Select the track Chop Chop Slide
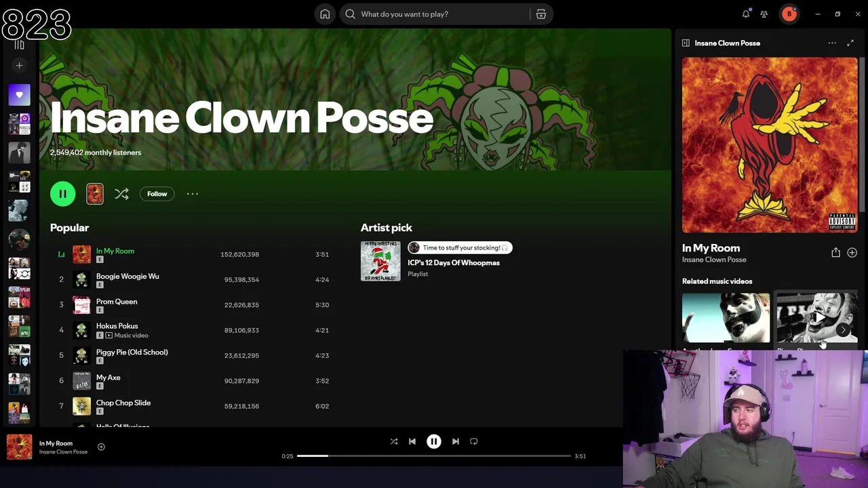This screenshot has height=488, width=868. pyautogui.click(x=123, y=403)
